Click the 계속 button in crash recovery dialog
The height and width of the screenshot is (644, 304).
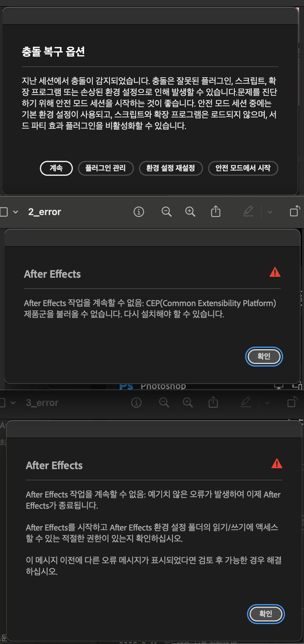pos(56,168)
